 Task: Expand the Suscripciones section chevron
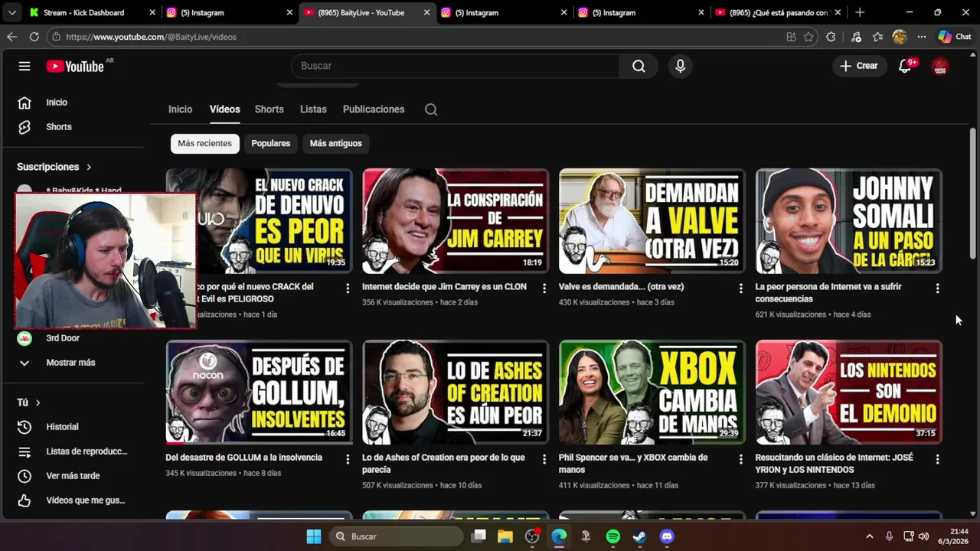coord(89,167)
